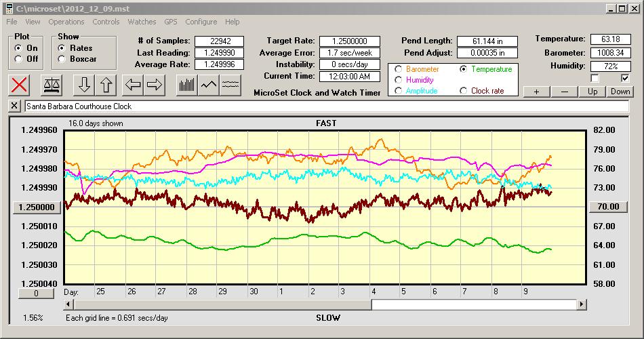Click the down arrow toolbar icon
This screenshot has height=339, width=644.
[x=84, y=85]
